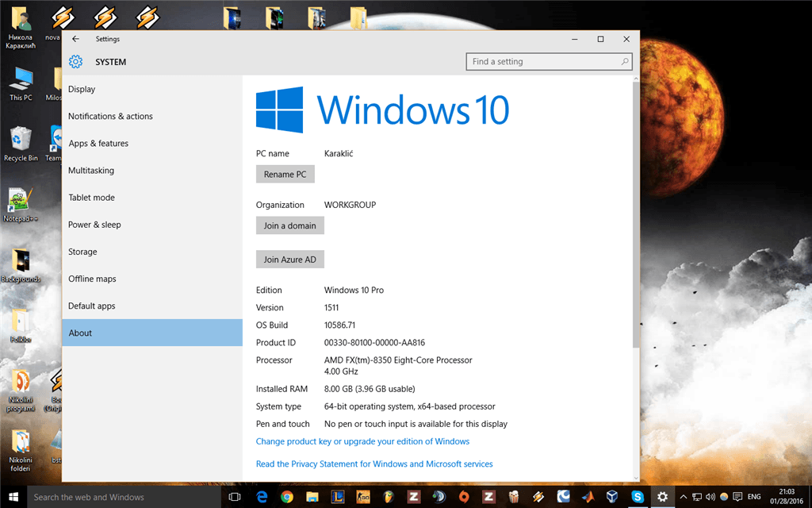Launch FL Studio from the taskbar
The image size is (812, 508).
389,497
